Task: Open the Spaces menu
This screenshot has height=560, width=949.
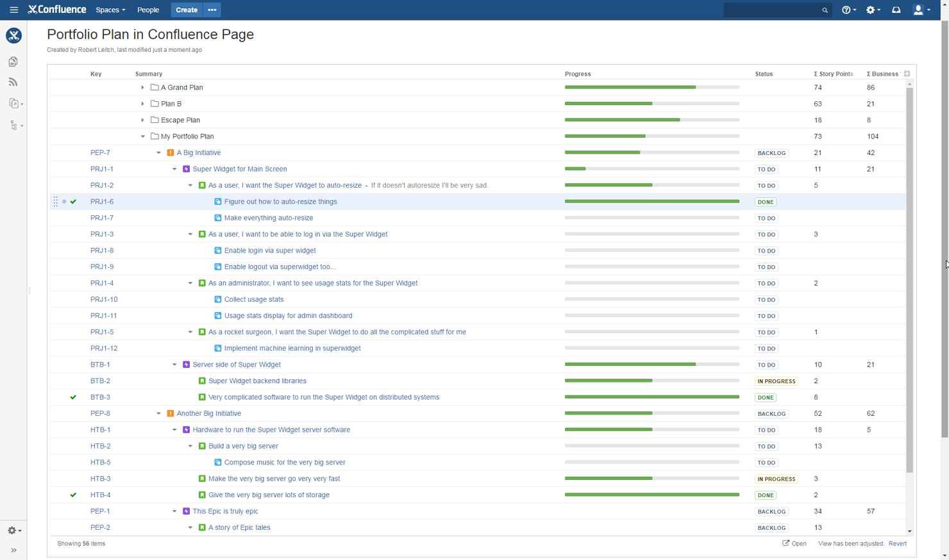Action: point(110,10)
